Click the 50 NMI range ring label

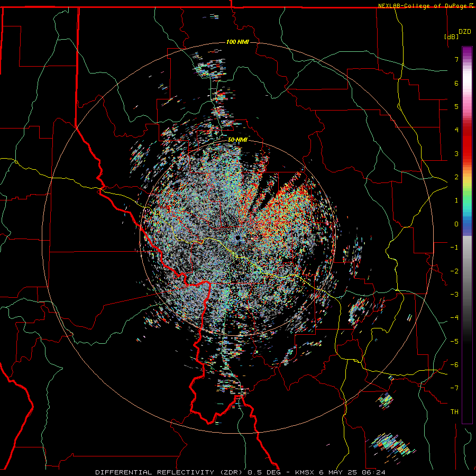coord(237,140)
